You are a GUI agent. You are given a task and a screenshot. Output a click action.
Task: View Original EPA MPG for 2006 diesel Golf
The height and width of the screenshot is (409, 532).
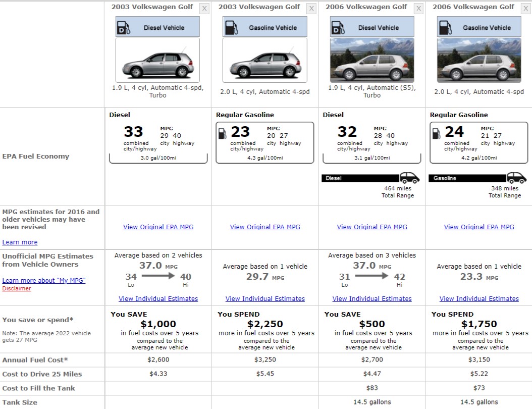372,227
